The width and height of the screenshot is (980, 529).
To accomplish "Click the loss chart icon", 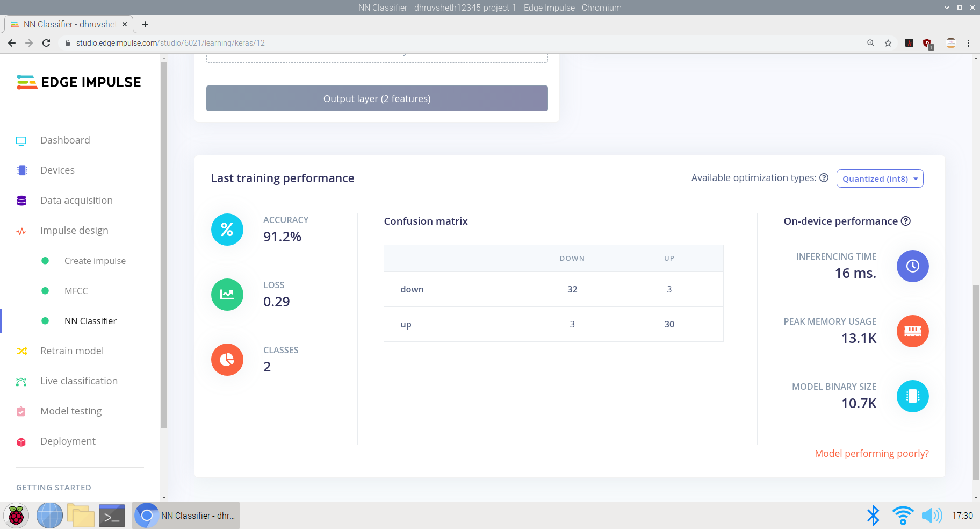I will click(x=227, y=295).
